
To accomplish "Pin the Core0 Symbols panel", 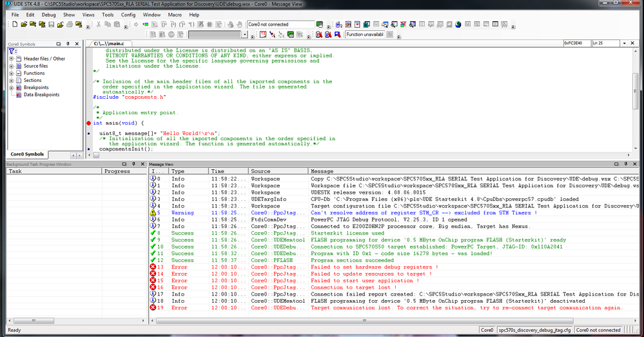I will click(68, 44).
